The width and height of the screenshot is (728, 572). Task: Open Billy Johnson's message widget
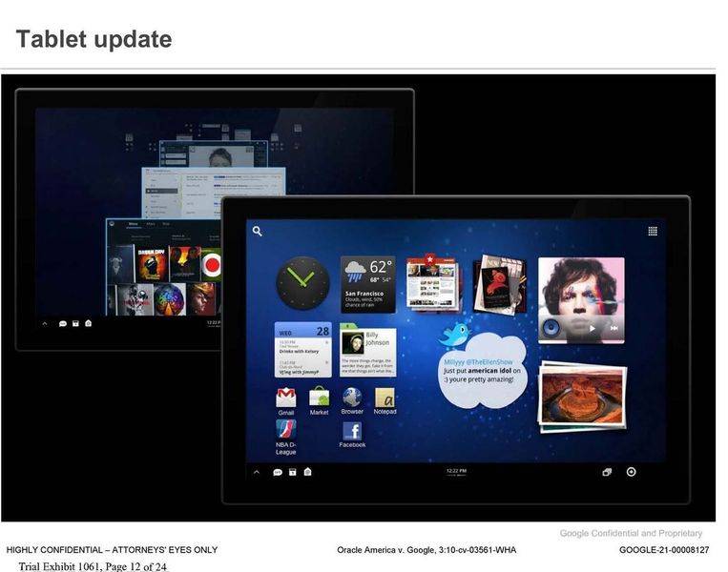coord(368,349)
